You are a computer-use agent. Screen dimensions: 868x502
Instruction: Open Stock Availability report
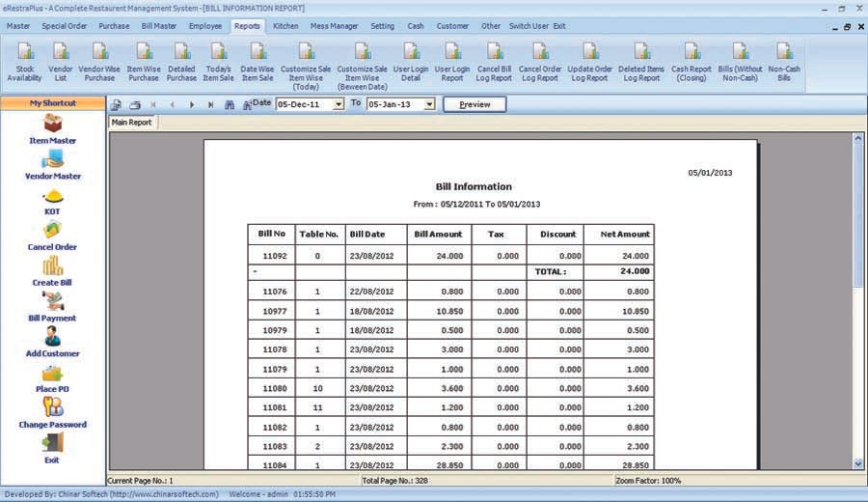click(x=24, y=63)
